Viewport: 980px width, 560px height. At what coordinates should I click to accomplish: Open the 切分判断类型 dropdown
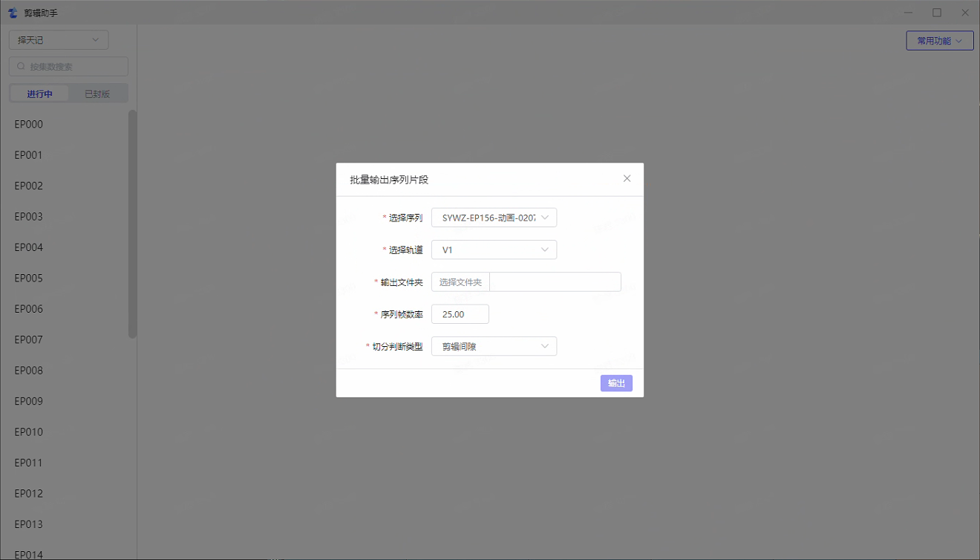point(494,346)
